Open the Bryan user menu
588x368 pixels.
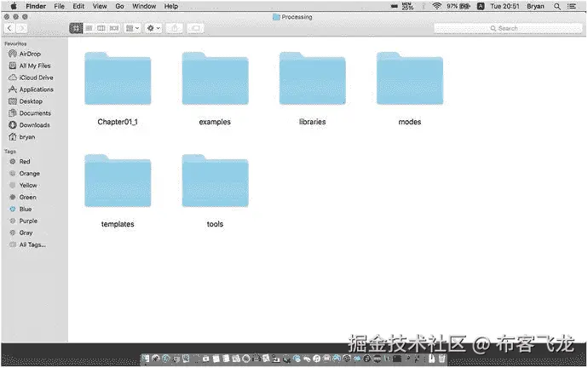coord(535,6)
